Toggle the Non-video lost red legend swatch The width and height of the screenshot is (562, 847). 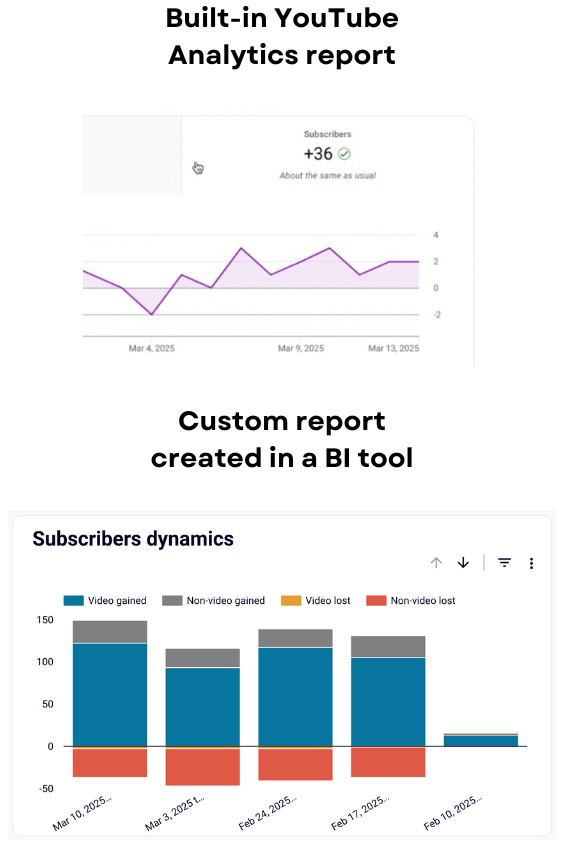pos(376,601)
